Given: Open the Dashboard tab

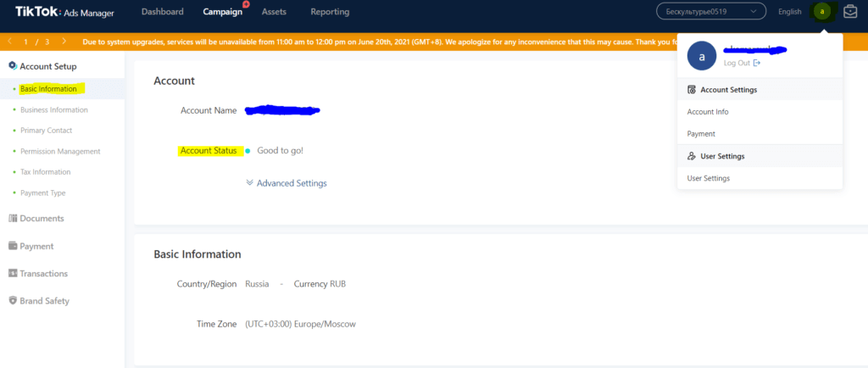Looking at the screenshot, I should (162, 12).
